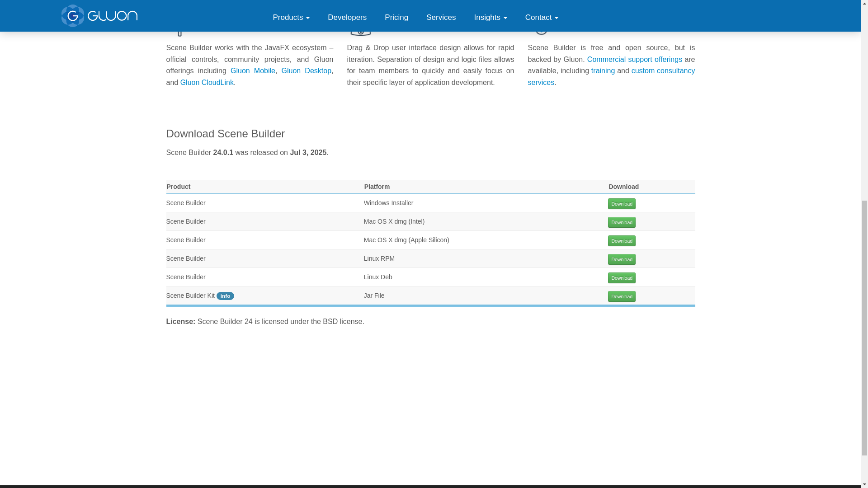Click the Product column header
868x488 pixels.
[x=179, y=187]
